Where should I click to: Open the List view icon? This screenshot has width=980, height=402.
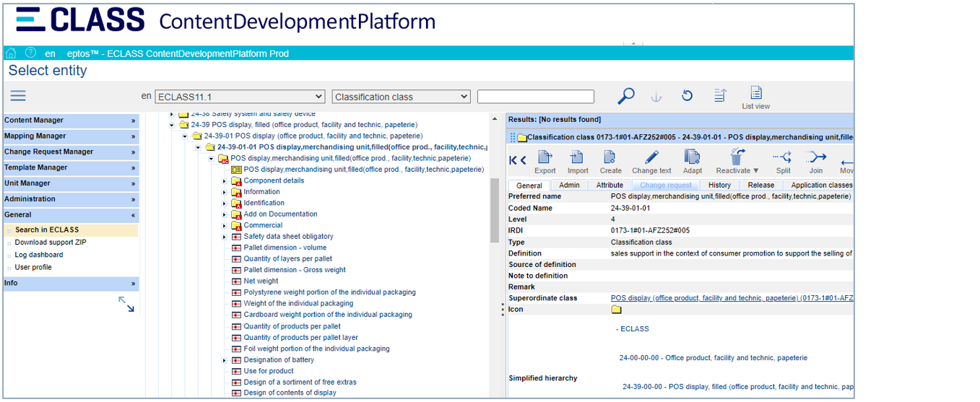click(755, 93)
